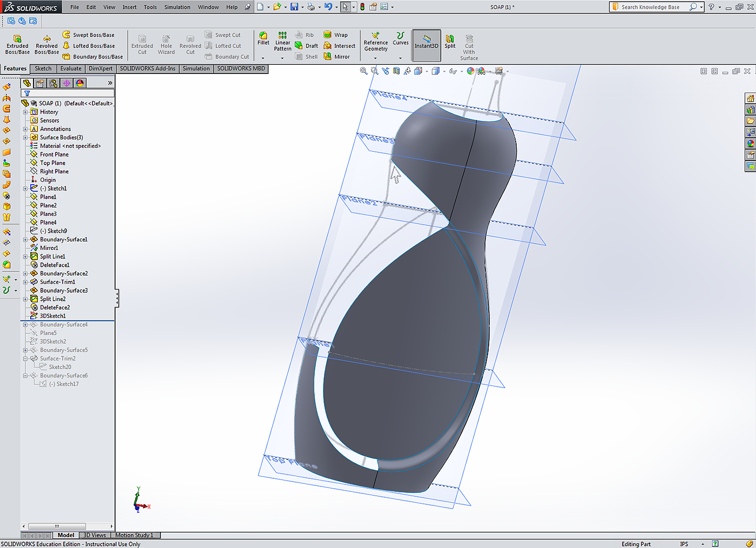Click the Fillet feature icon
The image size is (756, 548).
[263, 38]
